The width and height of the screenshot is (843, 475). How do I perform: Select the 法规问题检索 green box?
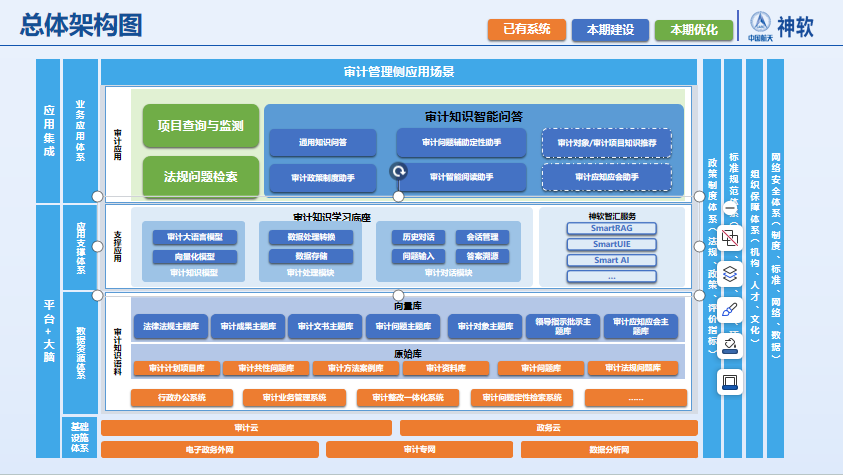tap(201, 177)
